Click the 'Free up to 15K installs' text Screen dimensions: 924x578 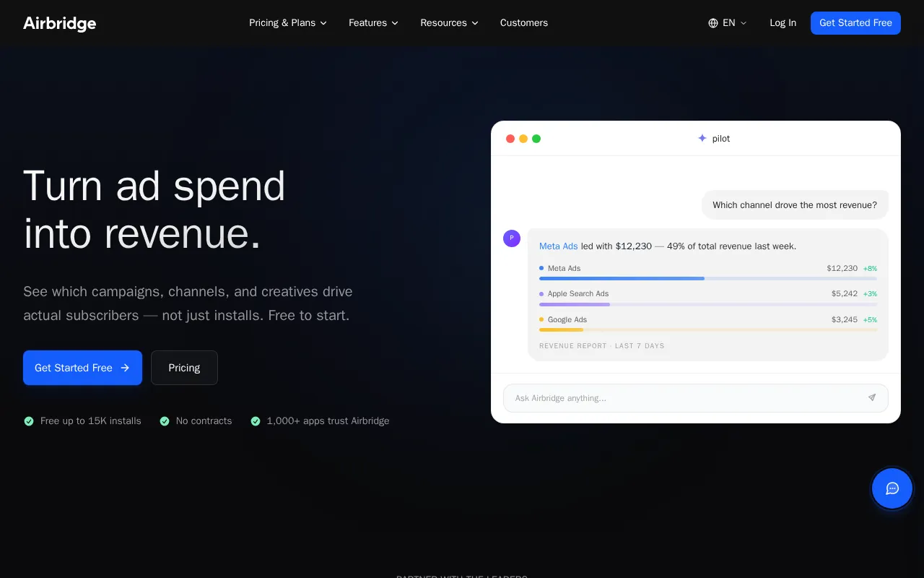coord(91,421)
